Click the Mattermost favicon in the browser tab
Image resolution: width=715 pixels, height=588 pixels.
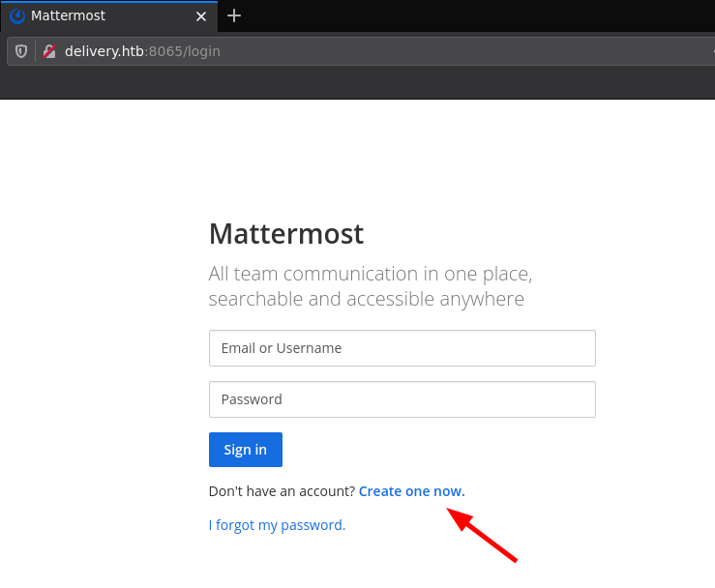(x=16, y=16)
